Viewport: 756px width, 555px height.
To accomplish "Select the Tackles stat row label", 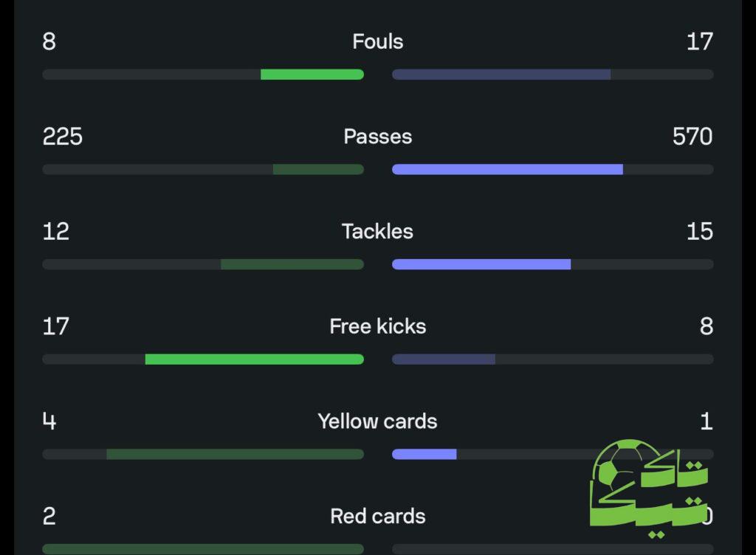I will pos(377,232).
